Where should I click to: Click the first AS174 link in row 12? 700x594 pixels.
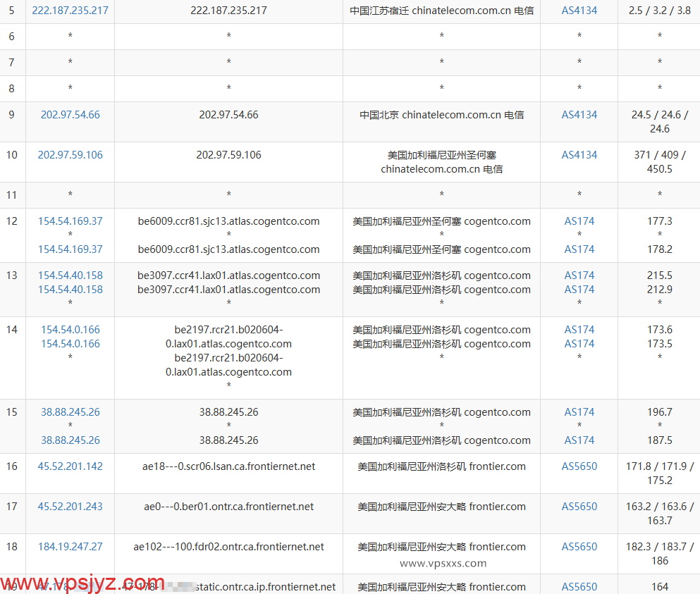(x=579, y=221)
